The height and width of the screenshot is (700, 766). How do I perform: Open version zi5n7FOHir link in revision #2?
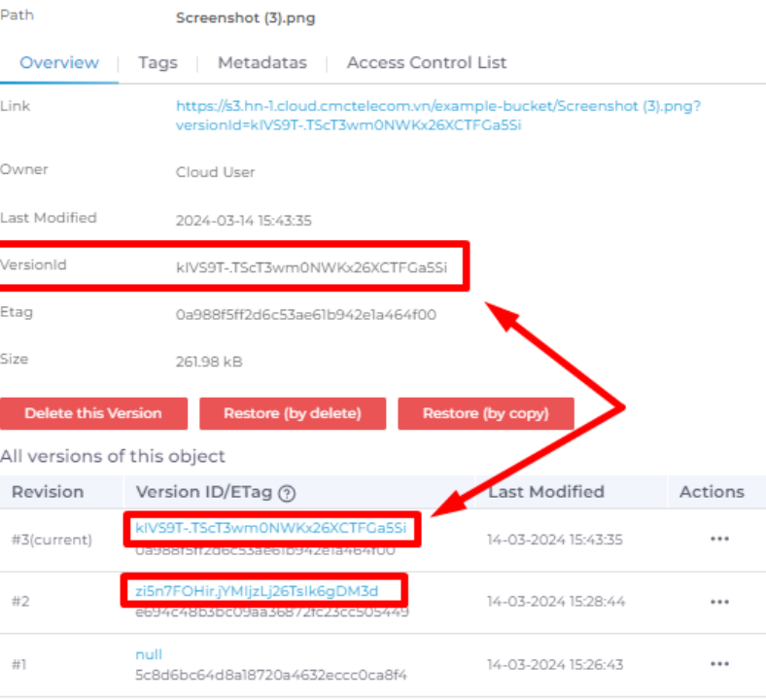tap(257, 591)
